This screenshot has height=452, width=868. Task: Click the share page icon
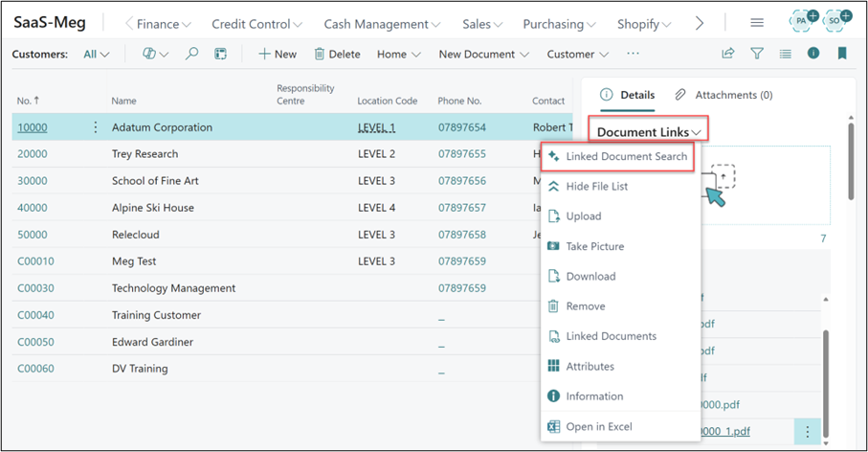tap(728, 54)
